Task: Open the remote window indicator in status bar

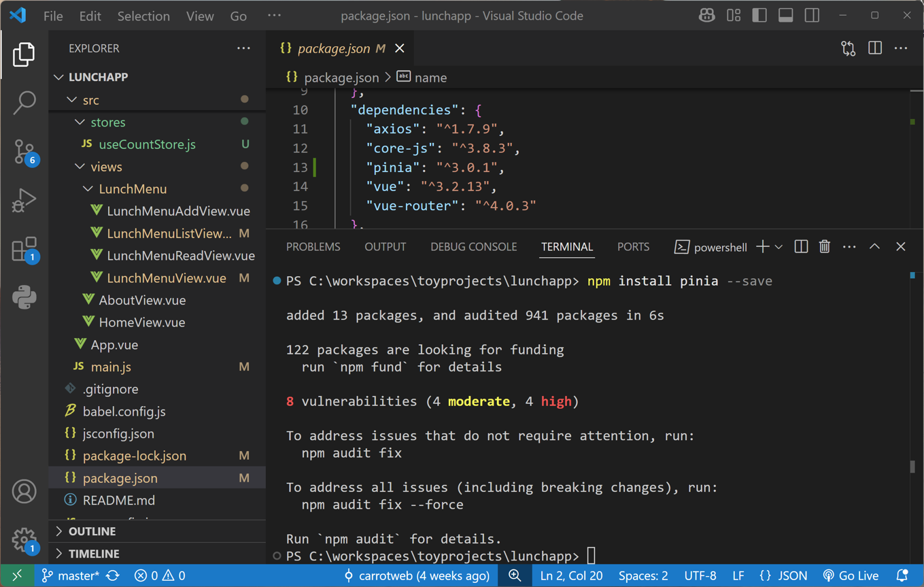Action: click(x=17, y=576)
